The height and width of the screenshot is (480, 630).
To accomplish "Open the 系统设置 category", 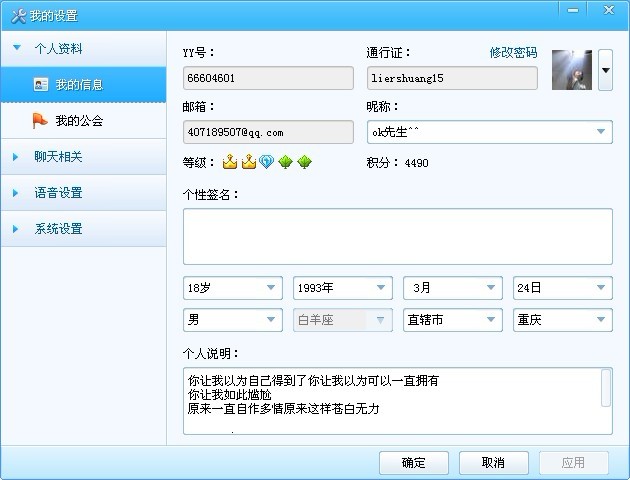I will coord(83,229).
